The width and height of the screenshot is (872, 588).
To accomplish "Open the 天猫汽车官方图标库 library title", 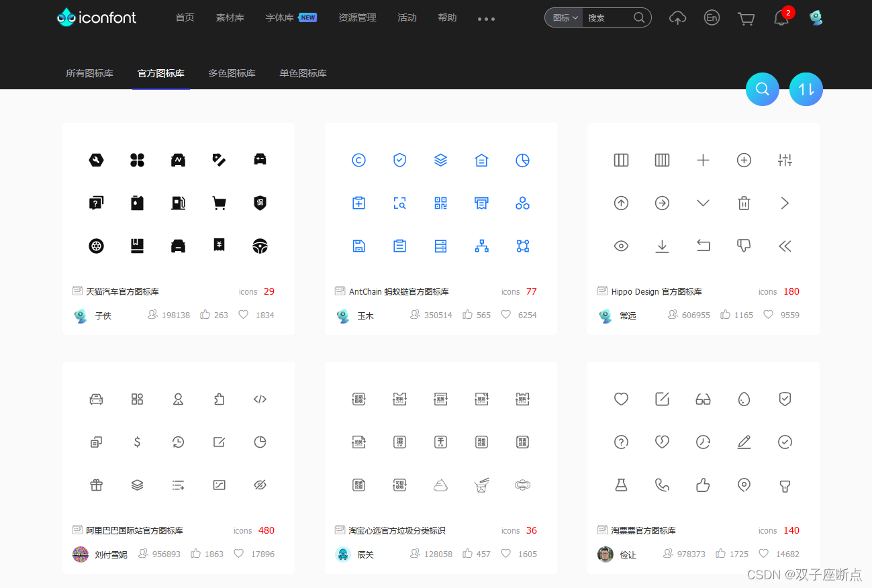I will pyautogui.click(x=122, y=291).
